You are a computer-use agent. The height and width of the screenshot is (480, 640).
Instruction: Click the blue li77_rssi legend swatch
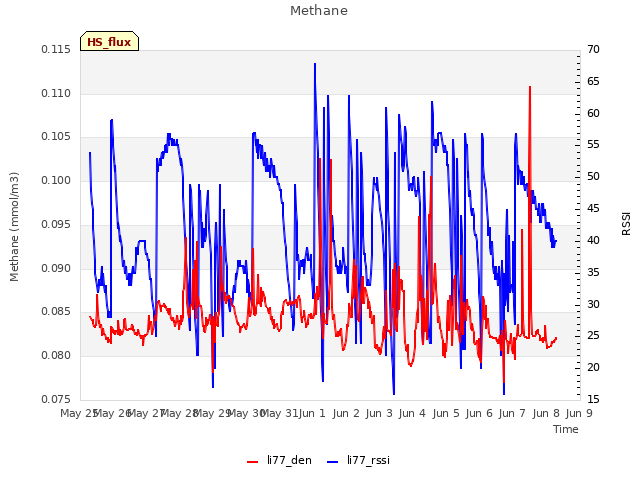click(333, 462)
